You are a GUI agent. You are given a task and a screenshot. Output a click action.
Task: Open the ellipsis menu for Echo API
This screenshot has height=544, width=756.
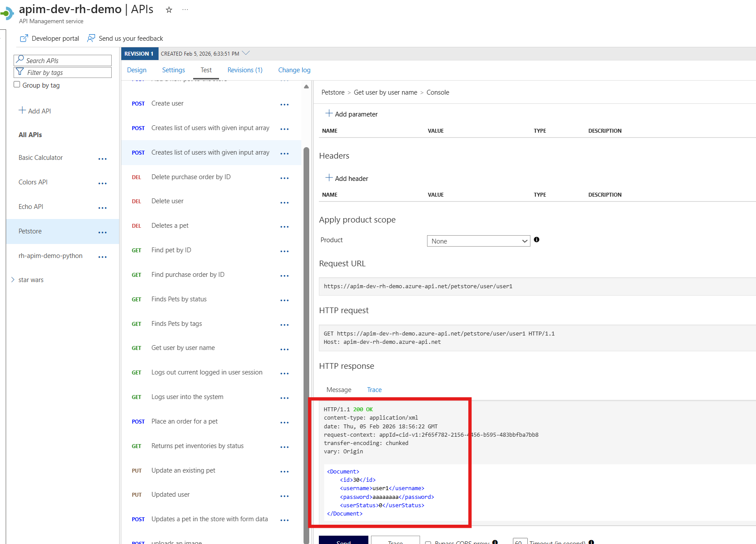point(102,208)
